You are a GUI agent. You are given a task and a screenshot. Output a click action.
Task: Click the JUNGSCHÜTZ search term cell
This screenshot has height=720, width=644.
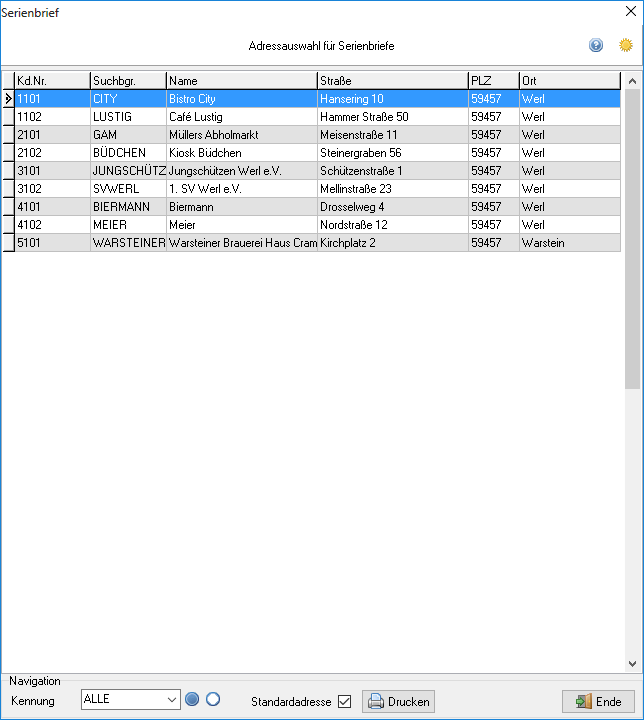pyautogui.click(x=128, y=171)
